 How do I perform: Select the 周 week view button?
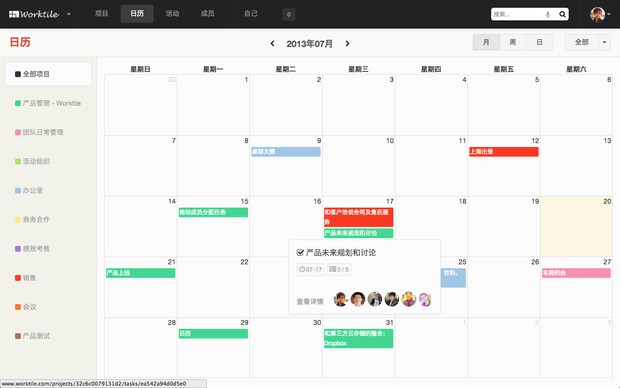tap(513, 42)
